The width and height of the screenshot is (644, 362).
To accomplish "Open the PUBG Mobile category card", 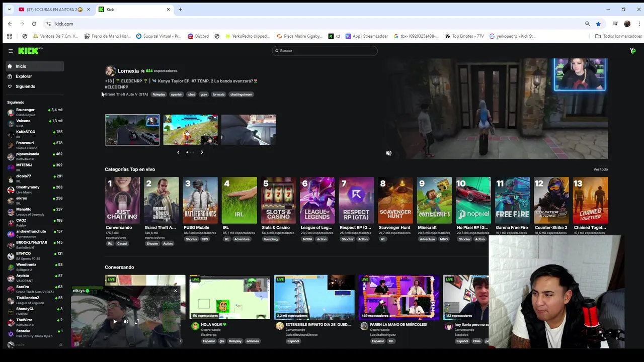I will pos(200,200).
